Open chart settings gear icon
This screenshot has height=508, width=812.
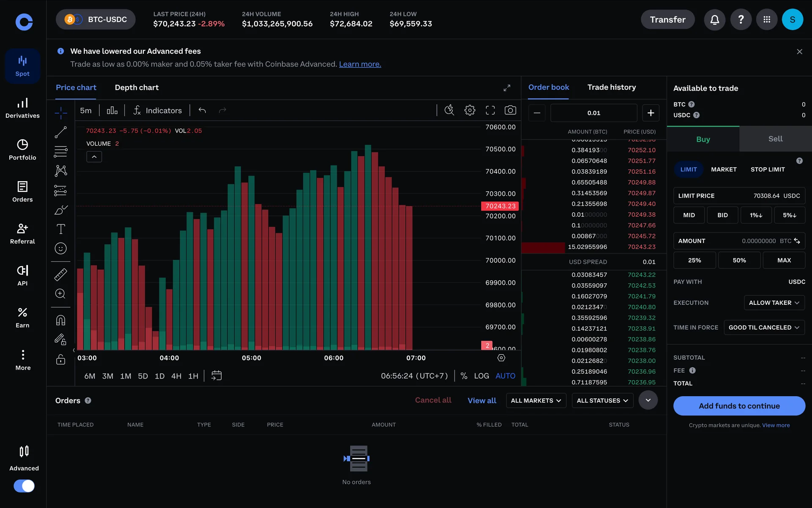(x=469, y=110)
